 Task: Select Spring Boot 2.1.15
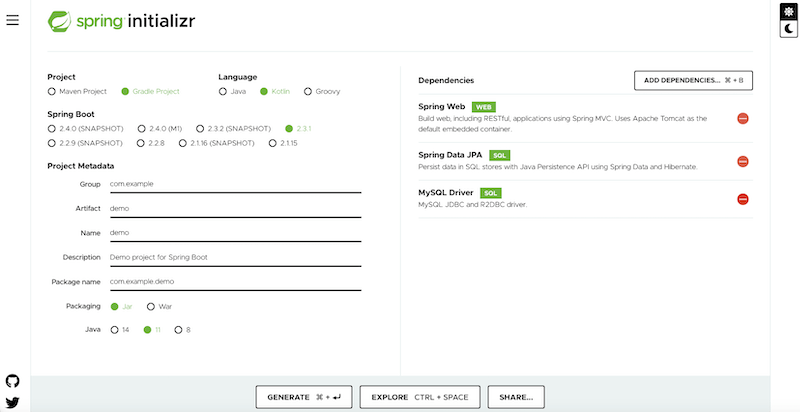[283, 143]
